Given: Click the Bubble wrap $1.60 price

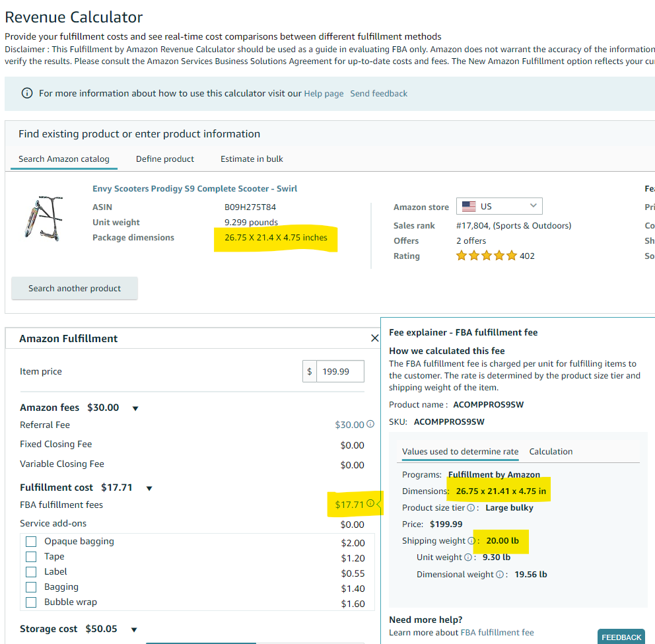Looking at the screenshot, I should coord(353,604).
